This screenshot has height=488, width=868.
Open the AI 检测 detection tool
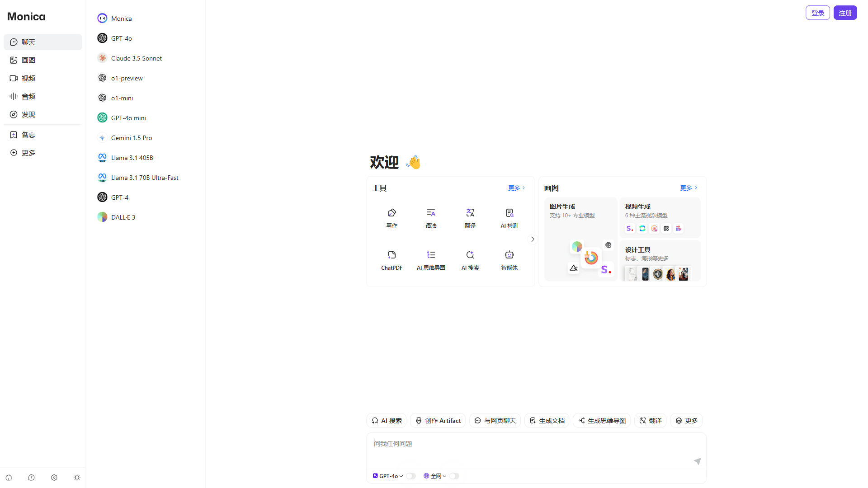click(x=509, y=218)
